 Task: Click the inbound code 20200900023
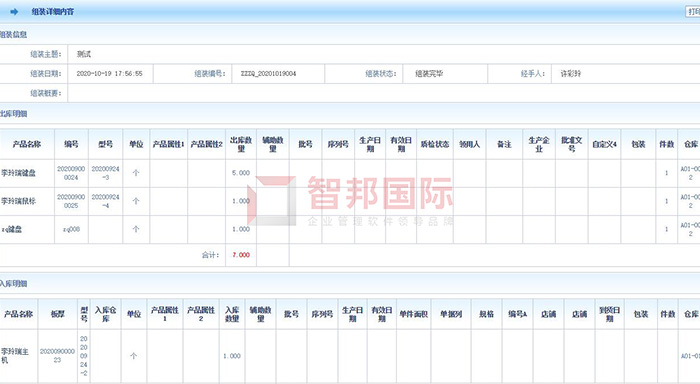57,356
